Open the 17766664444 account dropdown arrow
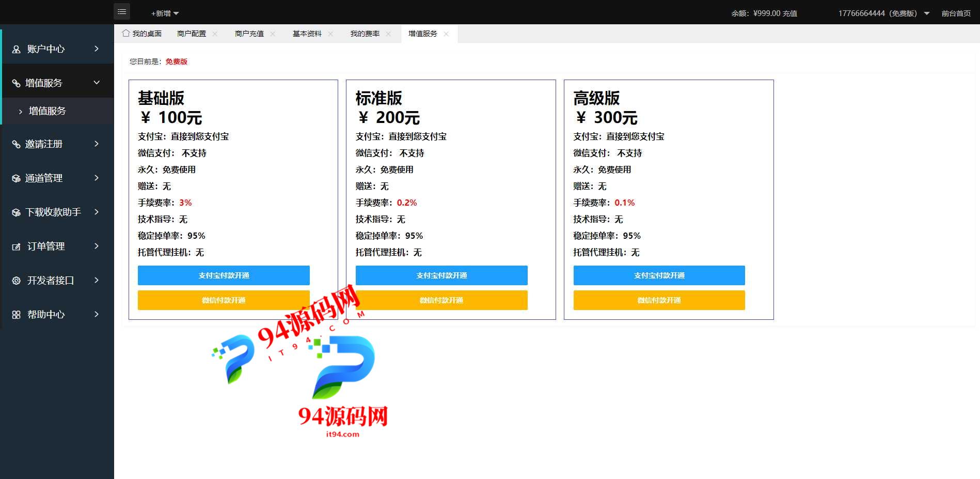This screenshot has height=479, width=980. coord(927,13)
